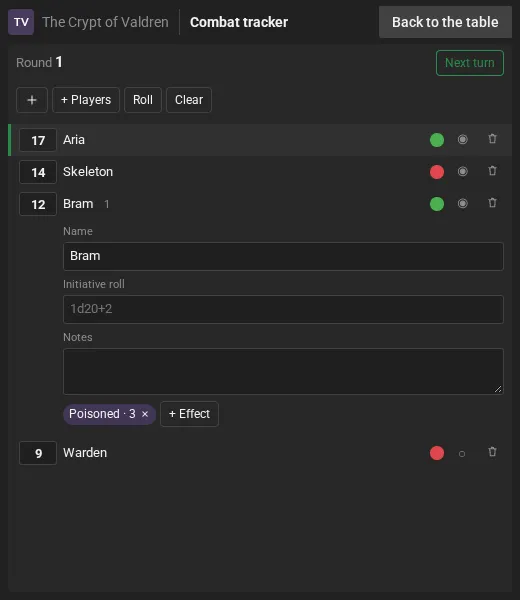Toggle Warden's hidden visibility marker

462,454
